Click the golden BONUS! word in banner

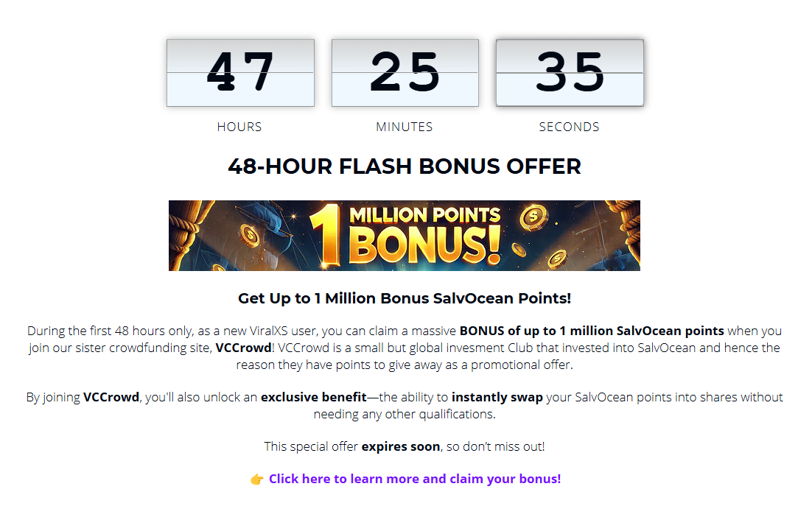point(424,245)
